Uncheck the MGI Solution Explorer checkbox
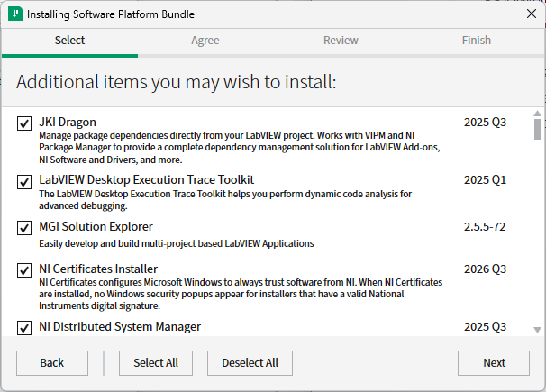This screenshot has width=546, height=392. coord(24,228)
